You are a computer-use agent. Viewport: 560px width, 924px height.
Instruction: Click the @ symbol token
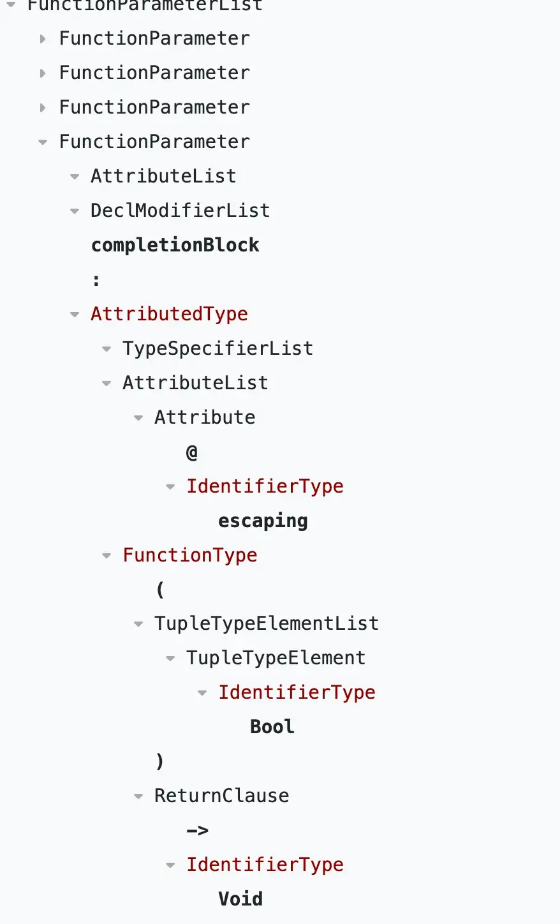191,452
